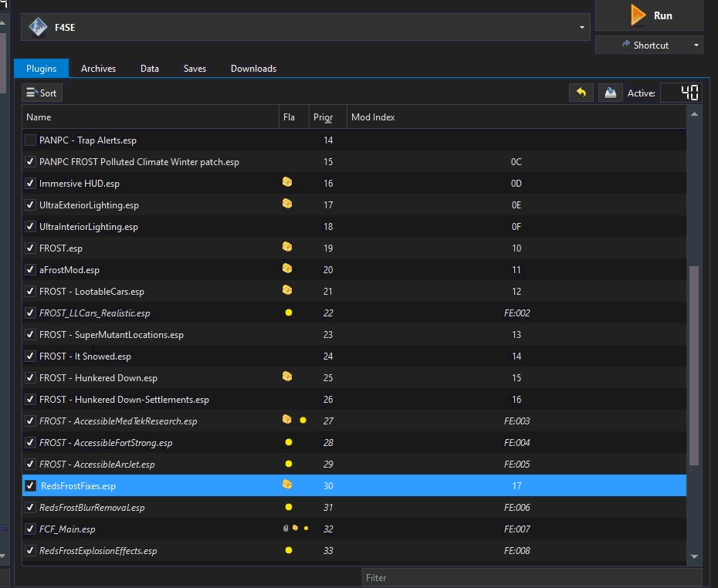
Task: Open the Downloads tab
Action: [253, 69]
